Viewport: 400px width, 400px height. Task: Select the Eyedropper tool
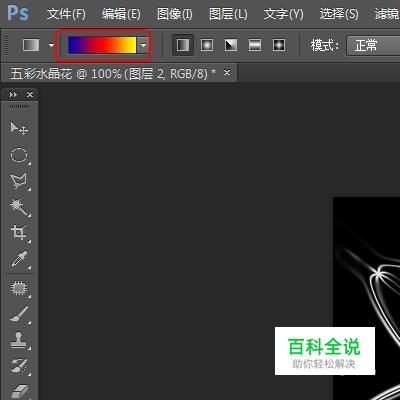point(19,259)
